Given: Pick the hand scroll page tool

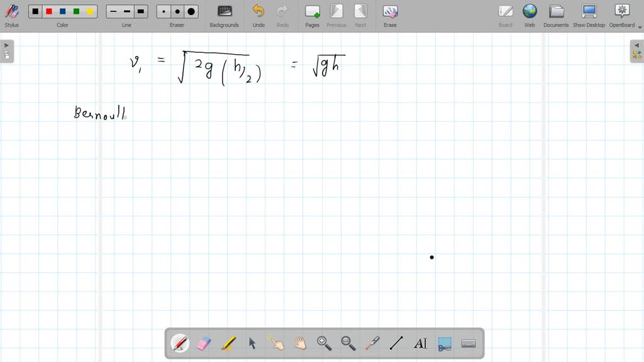Looking at the screenshot, I should coord(300,344).
